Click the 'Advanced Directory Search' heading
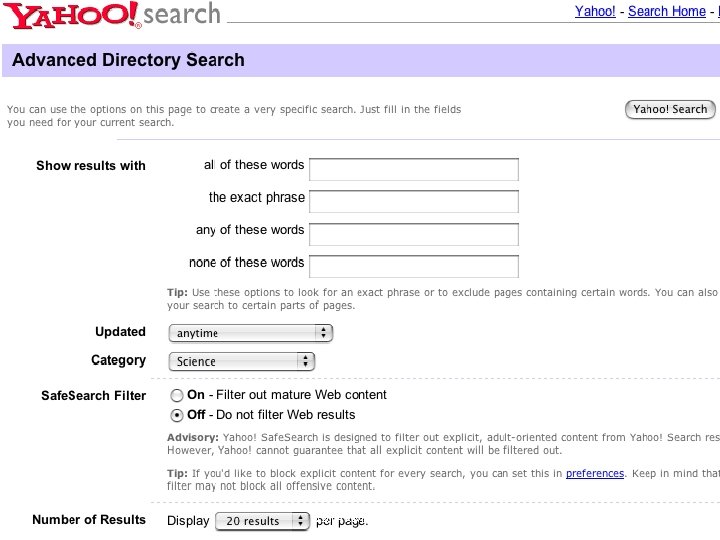The height and width of the screenshot is (540, 720). pos(128,60)
